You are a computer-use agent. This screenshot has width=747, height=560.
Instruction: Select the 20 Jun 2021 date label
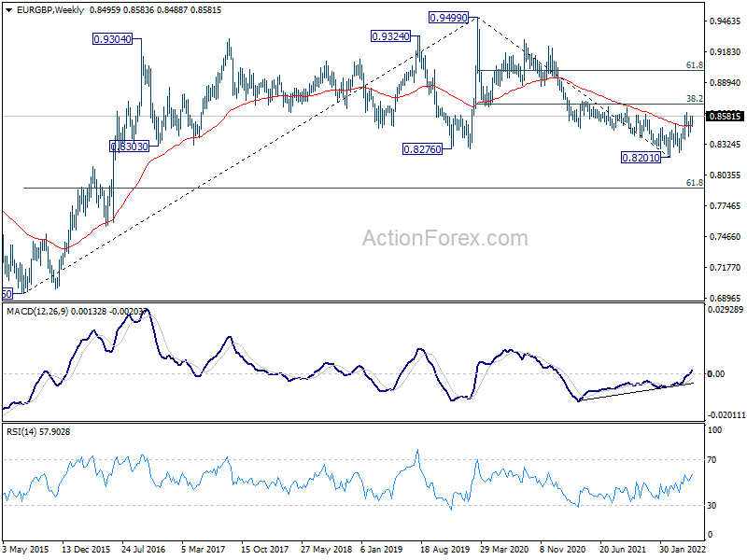(623, 550)
